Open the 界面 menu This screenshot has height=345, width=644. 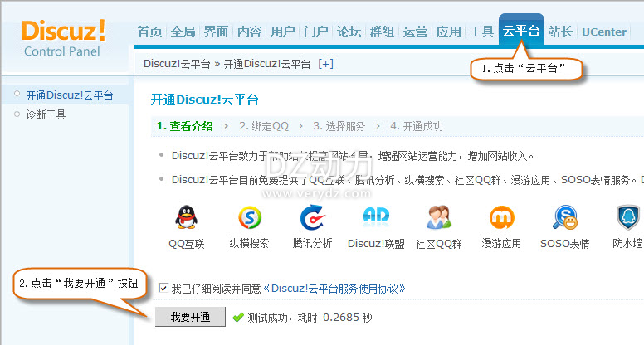(x=216, y=32)
